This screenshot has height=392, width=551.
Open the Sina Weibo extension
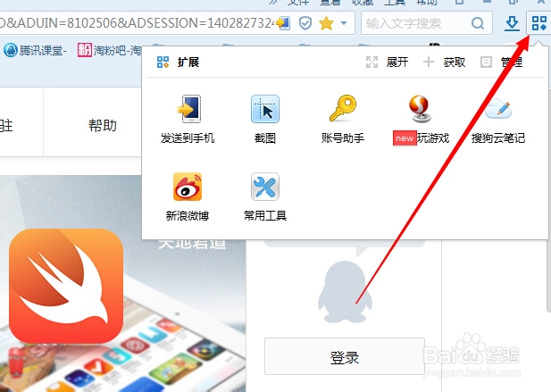(188, 196)
